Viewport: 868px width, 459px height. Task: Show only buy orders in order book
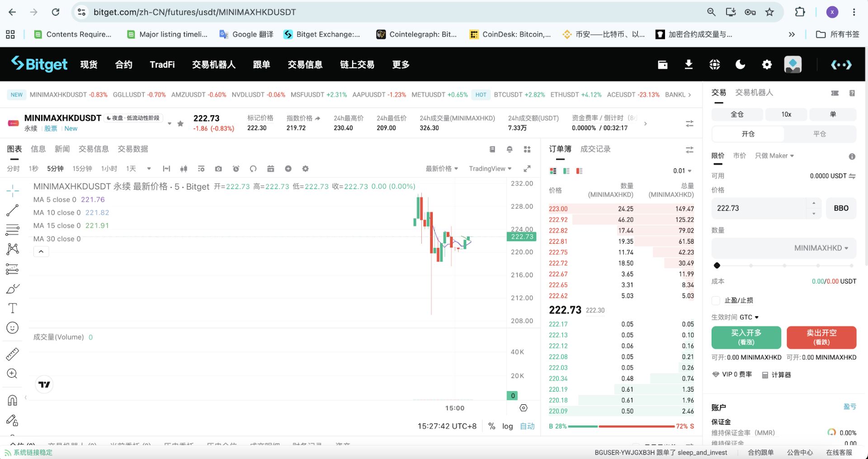[566, 171]
